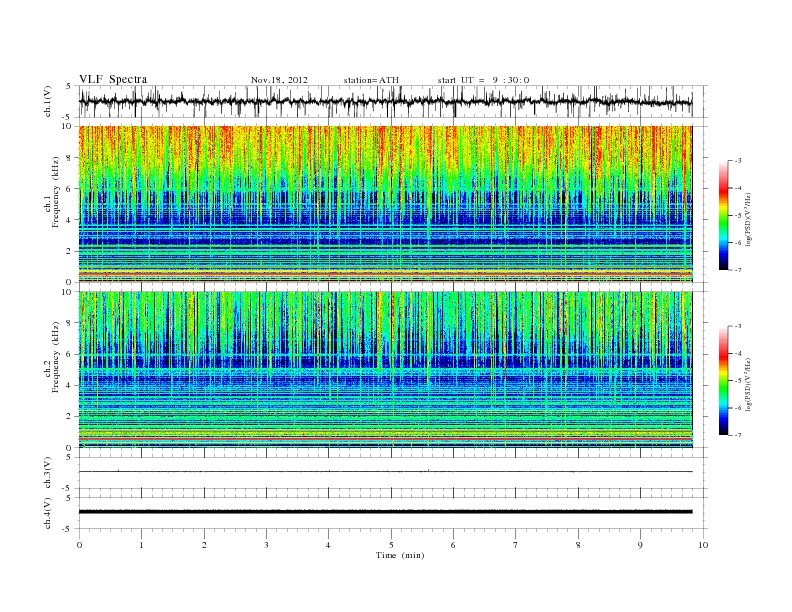This screenshot has height=612, width=792.
Task: Click time axis tick label "7"
Action: pyautogui.click(x=516, y=545)
